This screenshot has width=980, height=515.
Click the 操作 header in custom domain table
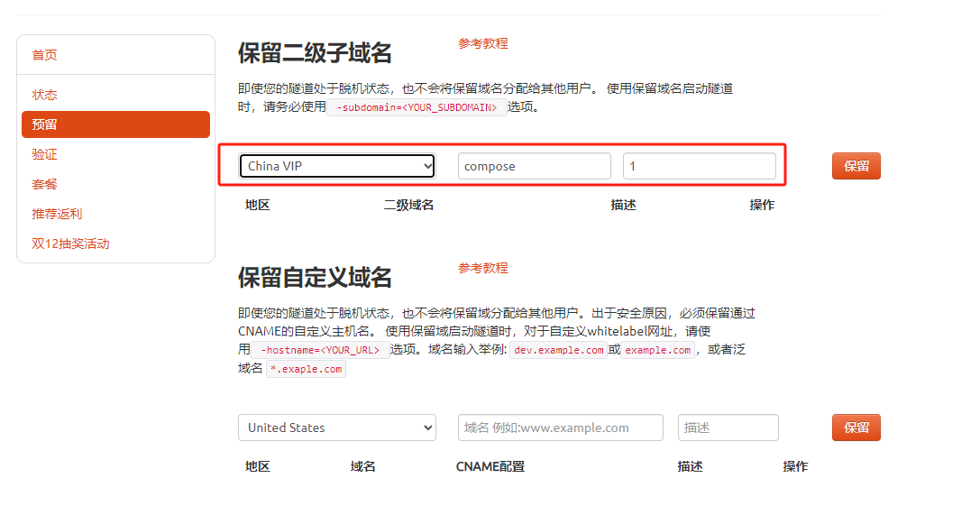[x=795, y=467]
